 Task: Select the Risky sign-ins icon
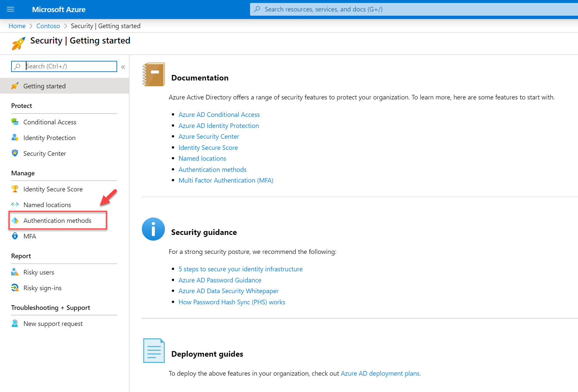coord(15,288)
